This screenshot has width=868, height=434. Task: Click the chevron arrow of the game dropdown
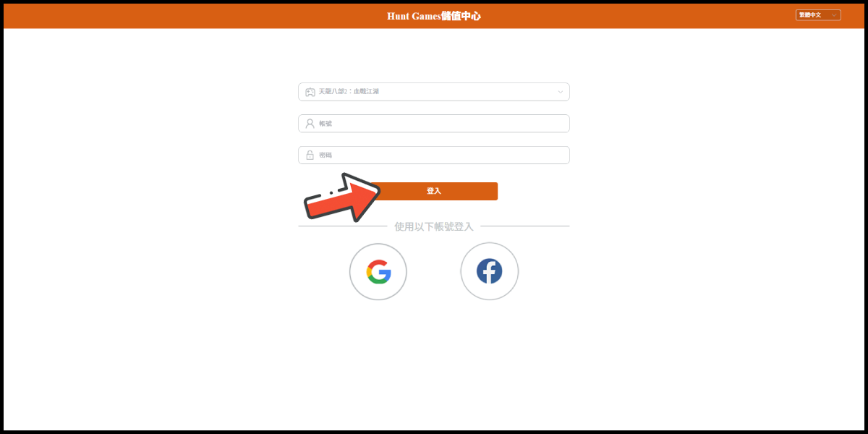click(560, 92)
